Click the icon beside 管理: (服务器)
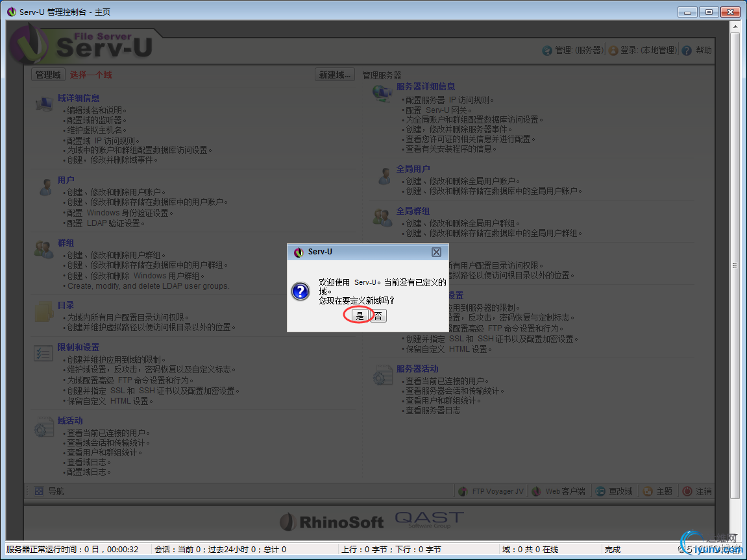Screen dimensions: 747x560 547,51
